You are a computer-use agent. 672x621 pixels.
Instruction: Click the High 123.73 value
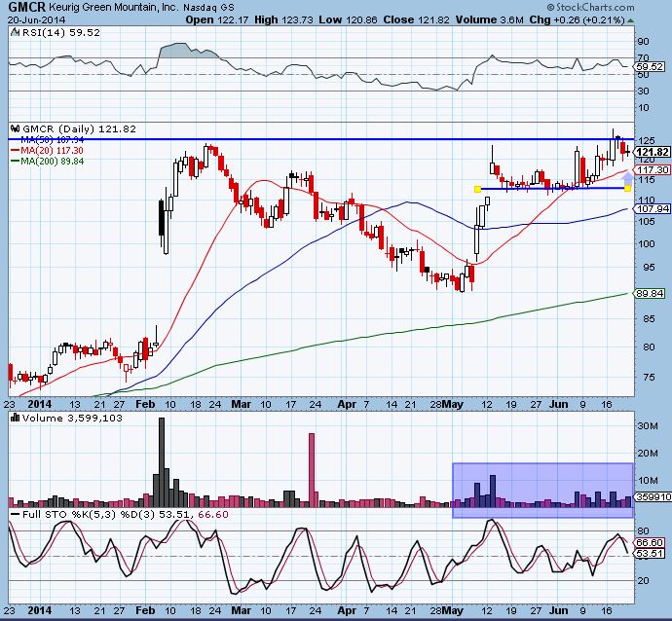(283, 19)
